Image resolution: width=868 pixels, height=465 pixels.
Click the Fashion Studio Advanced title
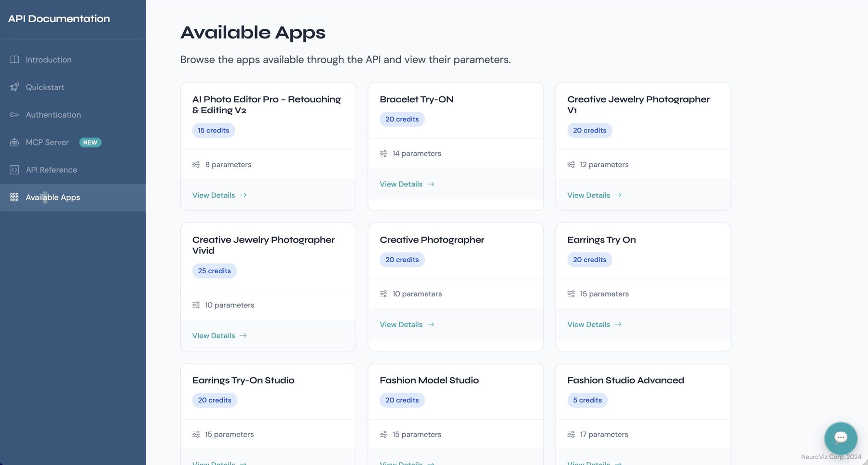click(x=626, y=380)
